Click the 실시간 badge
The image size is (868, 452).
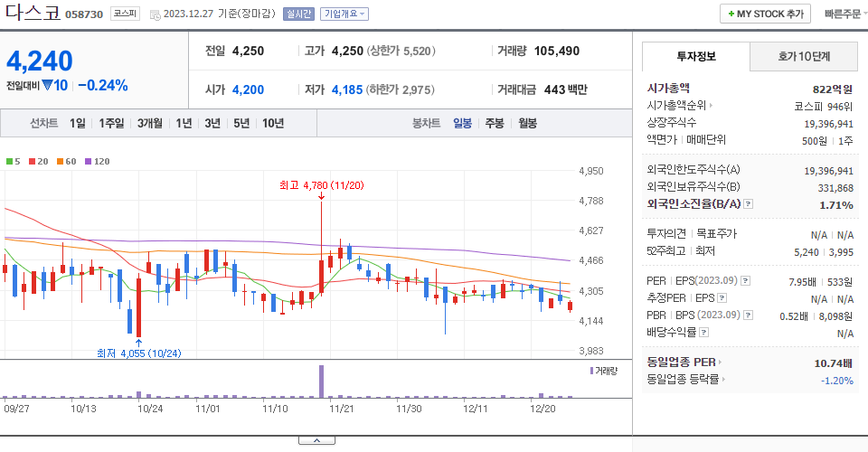pyautogui.click(x=298, y=14)
